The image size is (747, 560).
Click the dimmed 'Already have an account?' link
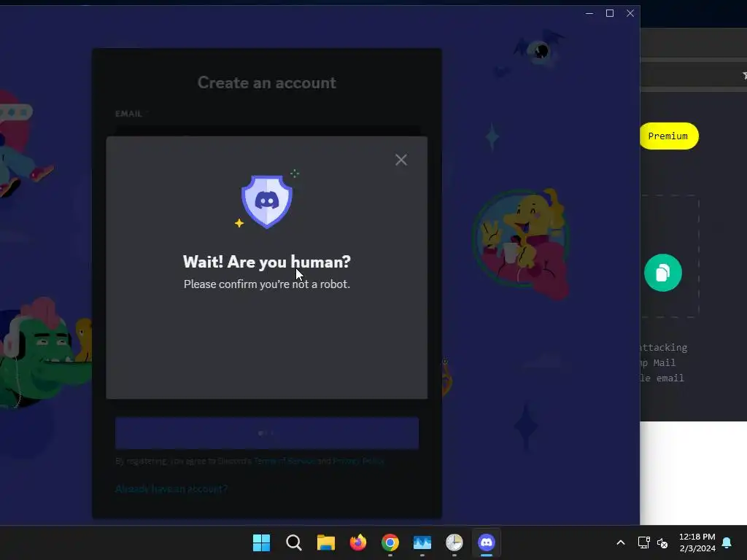point(171,489)
